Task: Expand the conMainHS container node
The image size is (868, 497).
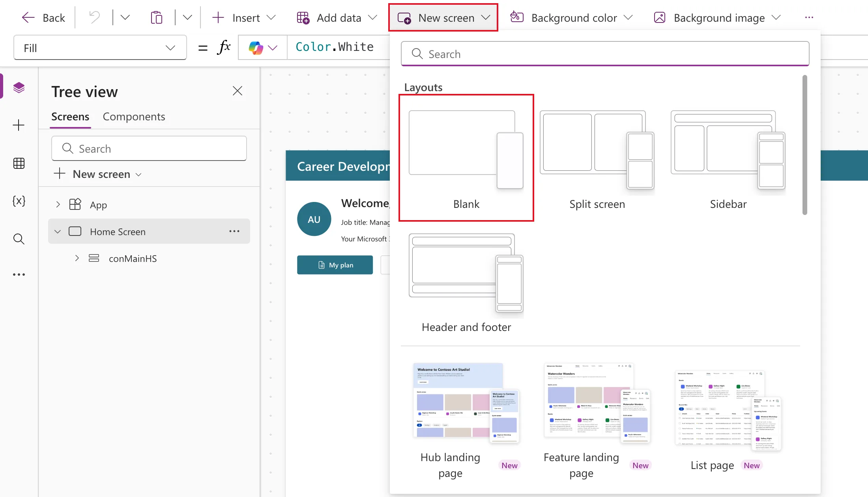Action: pyautogui.click(x=77, y=258)
